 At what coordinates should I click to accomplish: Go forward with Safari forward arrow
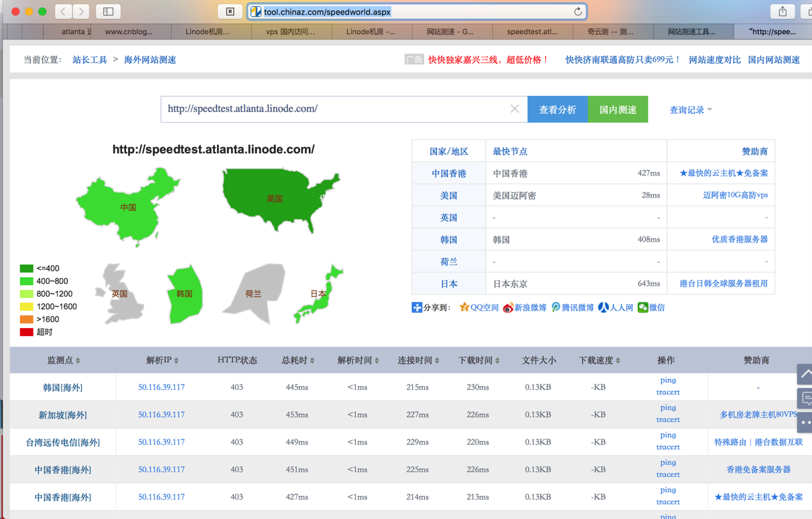(81, 11)
